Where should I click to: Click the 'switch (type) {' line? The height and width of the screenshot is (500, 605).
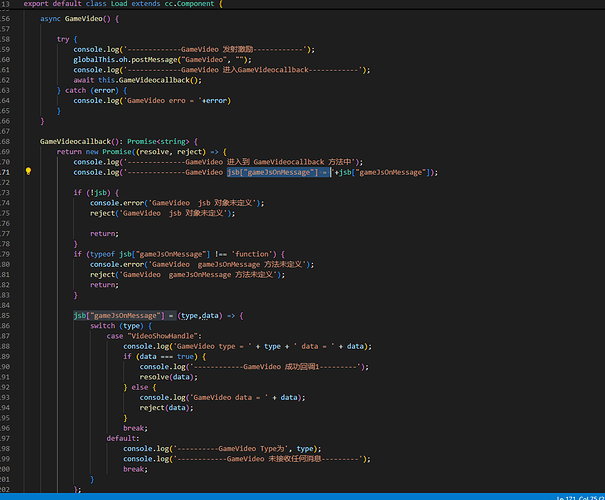[x=121, y=326]
